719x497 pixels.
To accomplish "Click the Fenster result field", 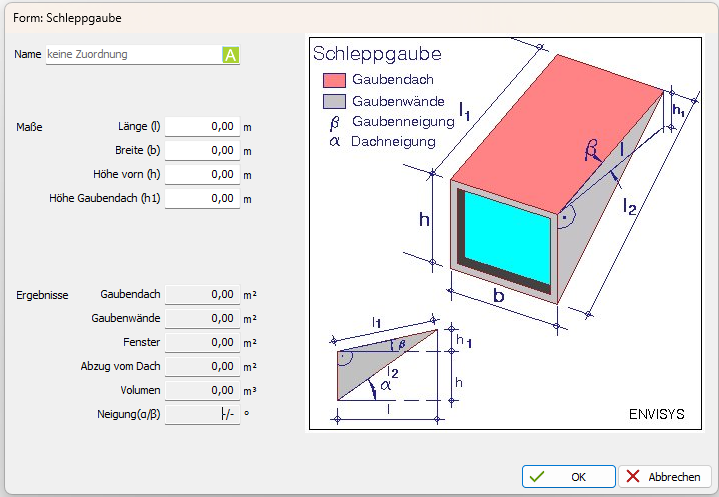I will pos(202,343).
